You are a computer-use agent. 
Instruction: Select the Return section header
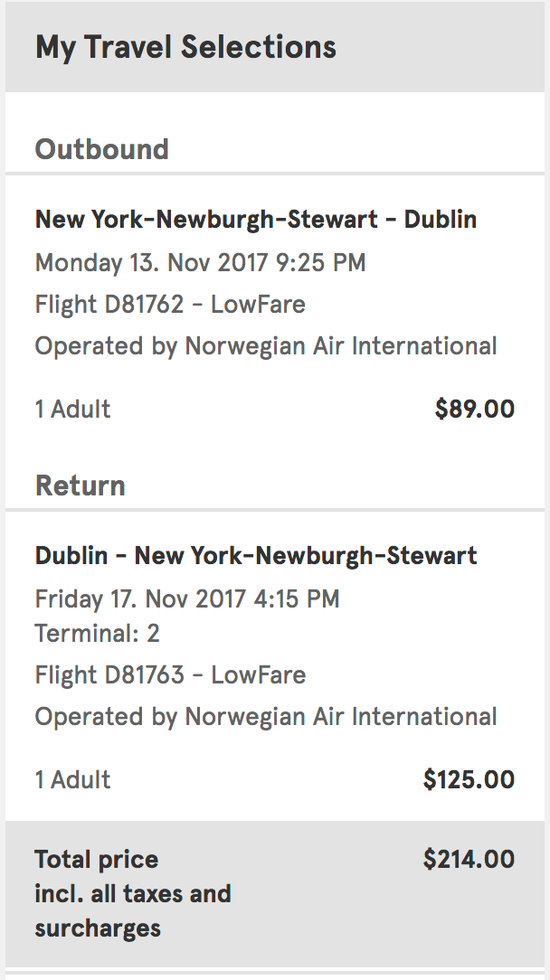click(81, 485)
